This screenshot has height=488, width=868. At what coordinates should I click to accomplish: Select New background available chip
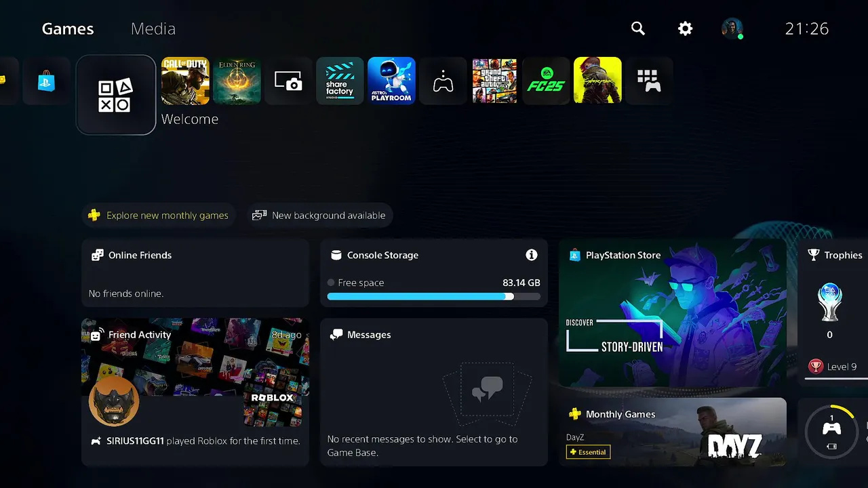point(319,216)
